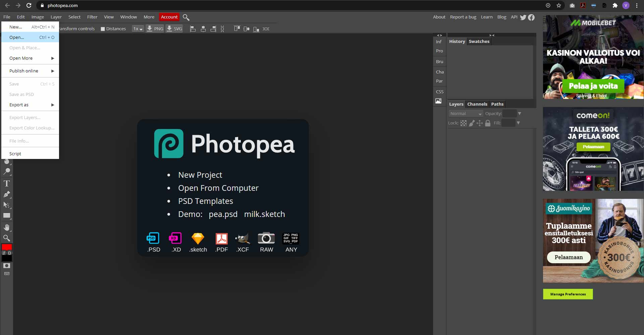Enable the Distances checkbox

pos(103,29)
